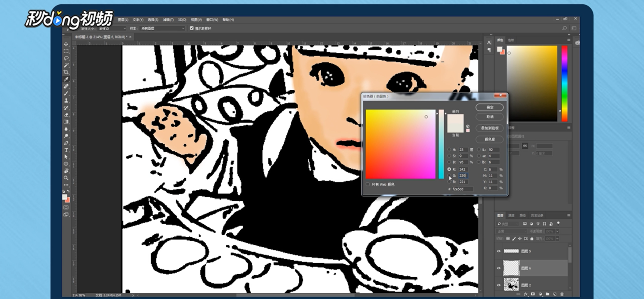Image resolution: width=644 pixels, height=299 pixels.
Task: Hide layer 图层 6 with eye icon
Action: pos(499,268)
